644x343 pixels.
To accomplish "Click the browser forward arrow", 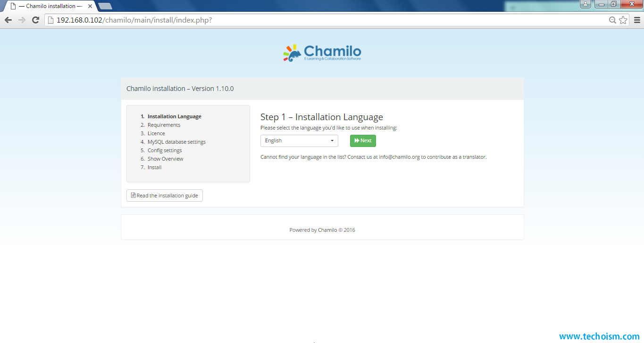I will pos(22,20).
